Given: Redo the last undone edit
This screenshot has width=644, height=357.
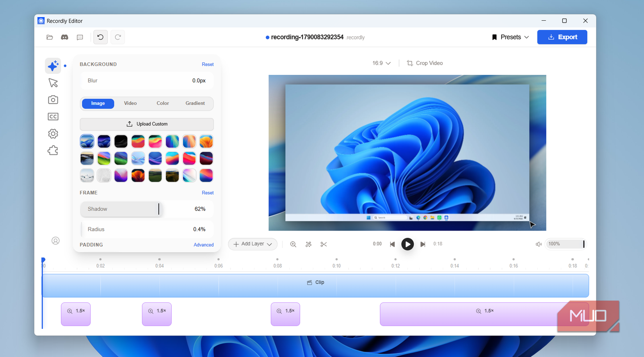Looking at the screenshot, I should [118, 37].
